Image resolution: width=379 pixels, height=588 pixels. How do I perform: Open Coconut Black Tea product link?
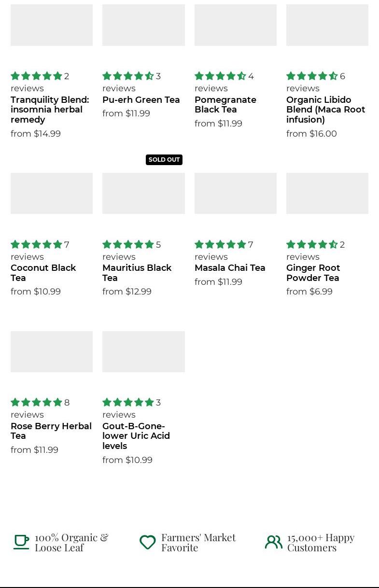click(43, 273)
